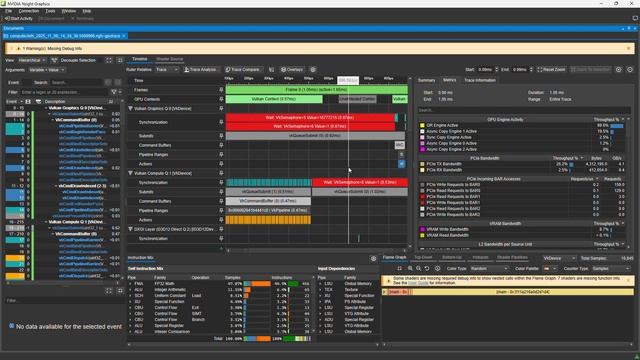Viewport: 640px width, 360px height.
Task: Click flame graph sort icon before zoom buttons
Action: pyautogui.click(x=399, y=269)
